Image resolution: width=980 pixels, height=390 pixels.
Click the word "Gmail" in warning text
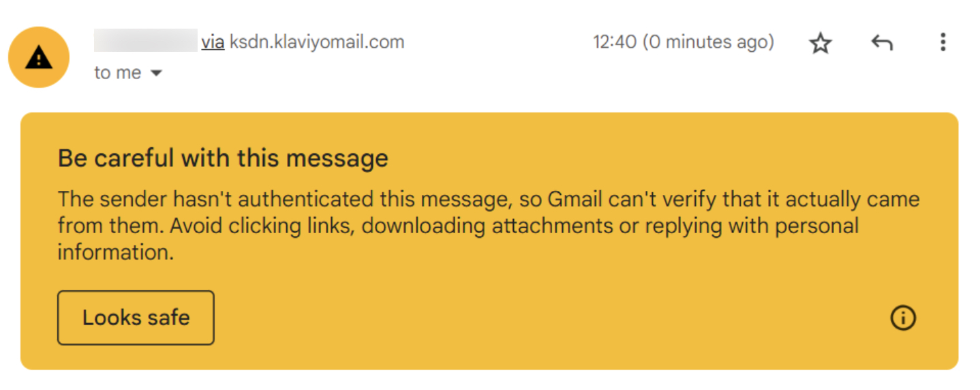[572, 199]
